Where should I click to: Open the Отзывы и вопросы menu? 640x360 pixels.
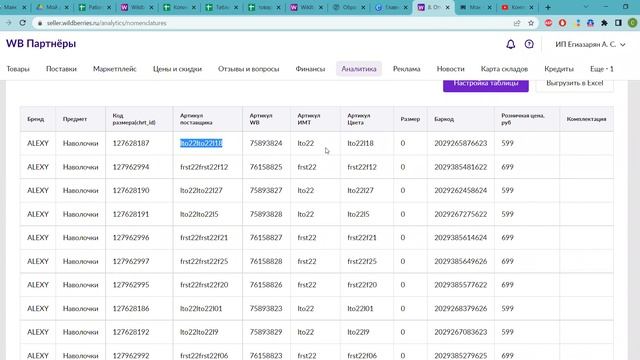click(x=249, y=69)
